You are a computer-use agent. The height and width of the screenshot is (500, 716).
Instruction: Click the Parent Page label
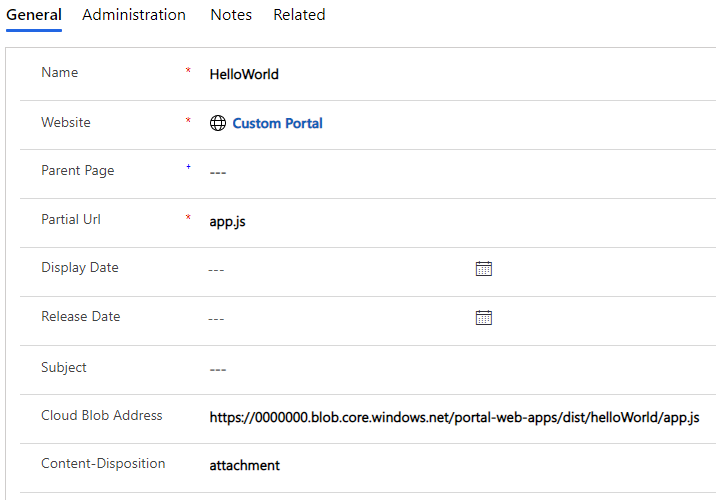78,171
